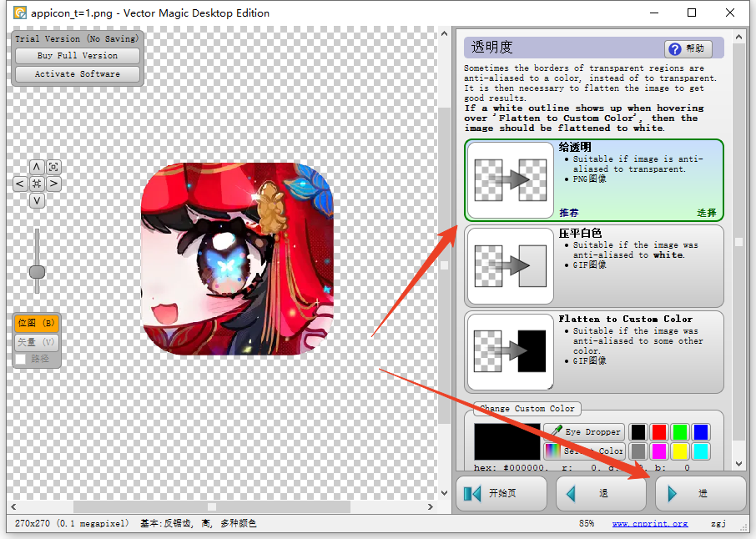Image resolution: width=756 pixels, height=539 pixels.
Task: Select the 给透明 transparency option
Action: 593,180
